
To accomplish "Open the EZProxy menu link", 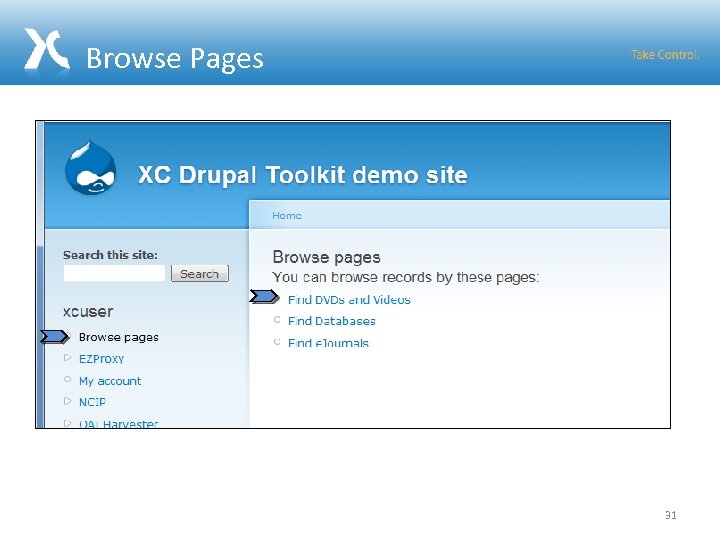I will click(x=101, y=359).
